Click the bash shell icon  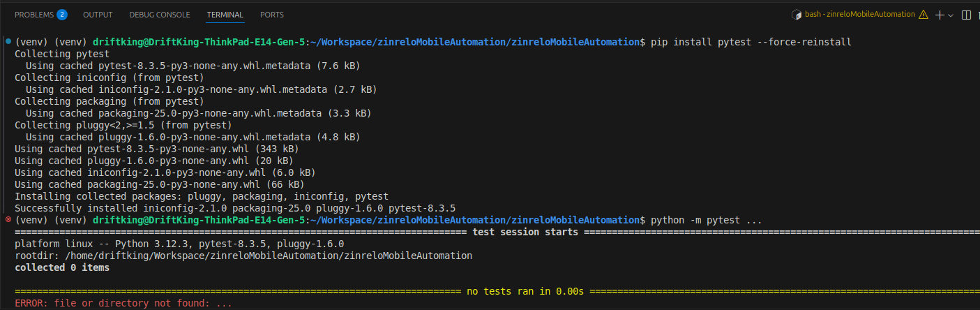pyautogui.click(x=797, y=15)
